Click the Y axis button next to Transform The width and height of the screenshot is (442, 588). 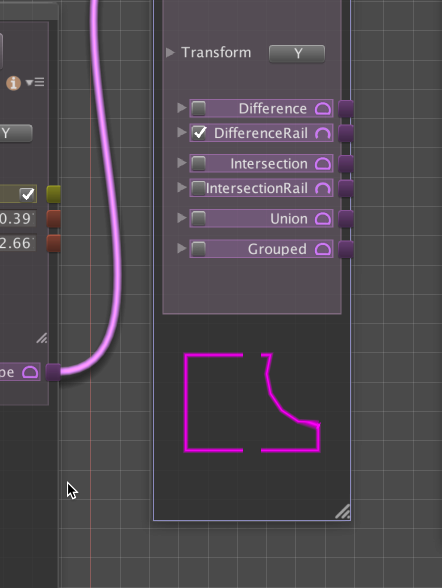pyautogui.click(x=297, y=54)
